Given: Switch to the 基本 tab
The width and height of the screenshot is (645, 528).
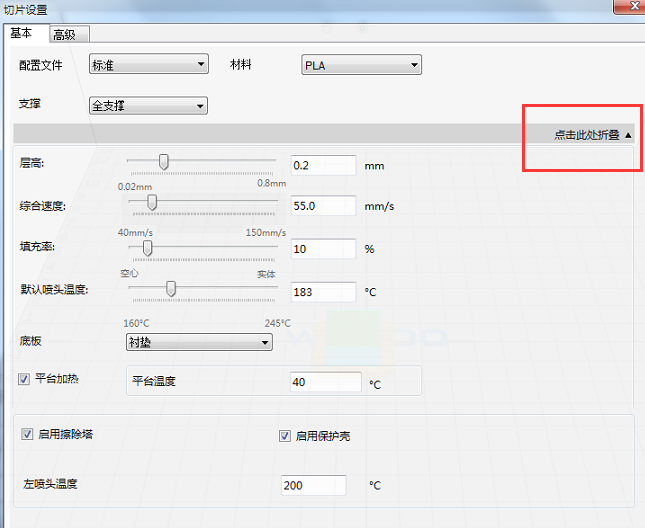Looking at the screenshot, I should (x=21, y=33).
